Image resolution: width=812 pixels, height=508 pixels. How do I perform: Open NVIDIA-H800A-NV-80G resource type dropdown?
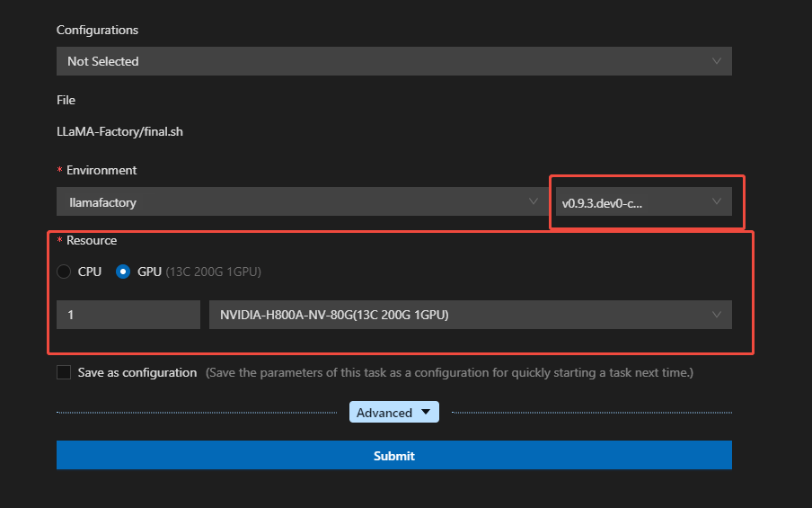[x=470, y=315]
